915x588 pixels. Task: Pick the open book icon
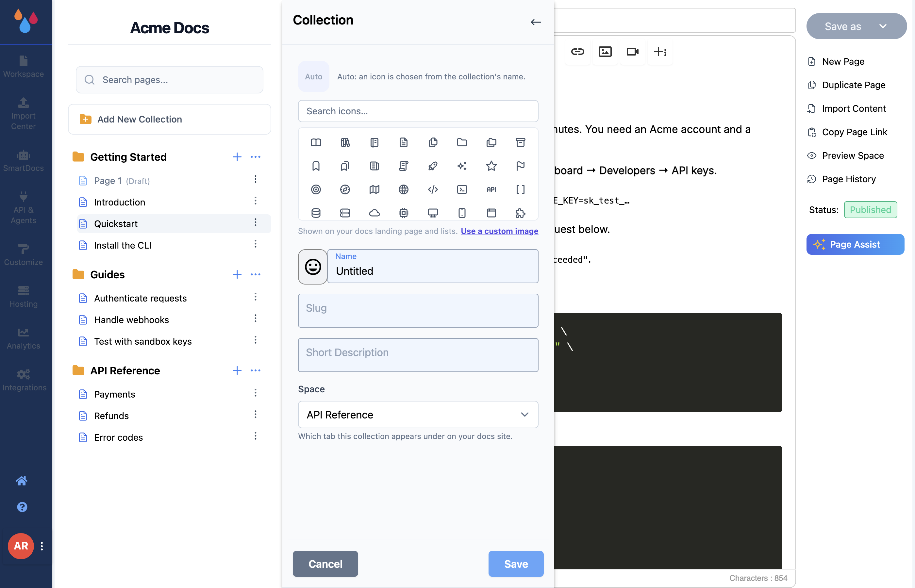pyautogui.click(x=316, y=142)
